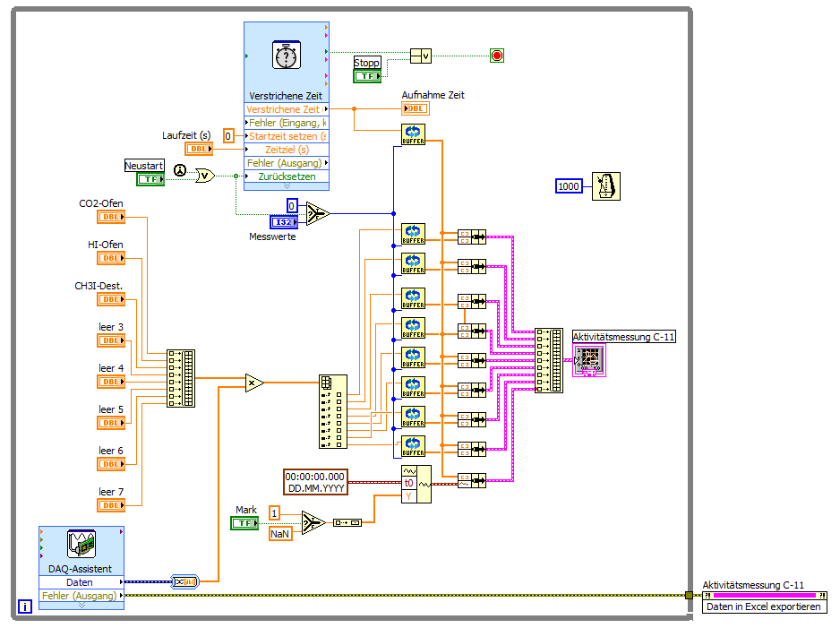The width and height of the screenshot is (840, 628).
Task: Click the leer 6 DBL control terminal
Action: pos(111,464)
